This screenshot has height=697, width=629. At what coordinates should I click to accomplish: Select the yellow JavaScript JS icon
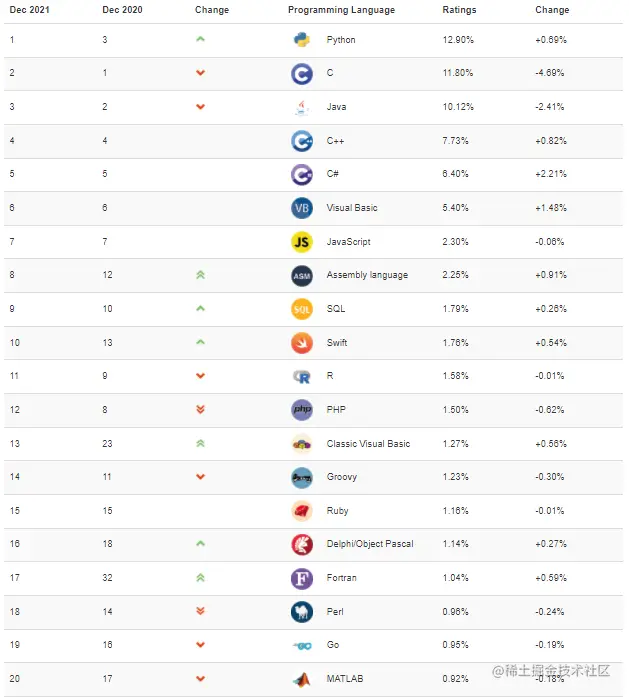click(302, 242)
